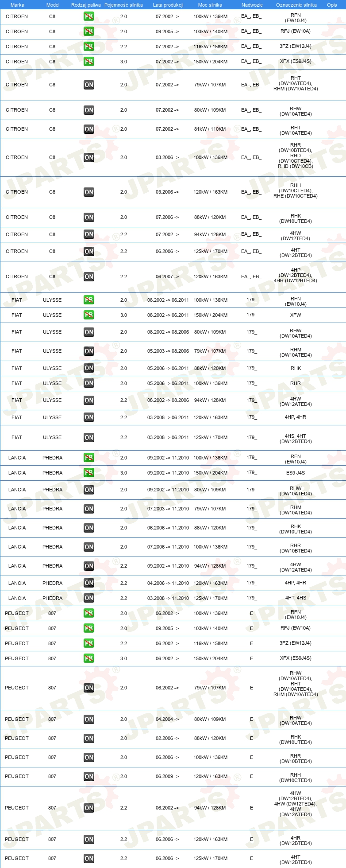
Task: Click production date 06.2009 -> cell
Action: (167, 776)
